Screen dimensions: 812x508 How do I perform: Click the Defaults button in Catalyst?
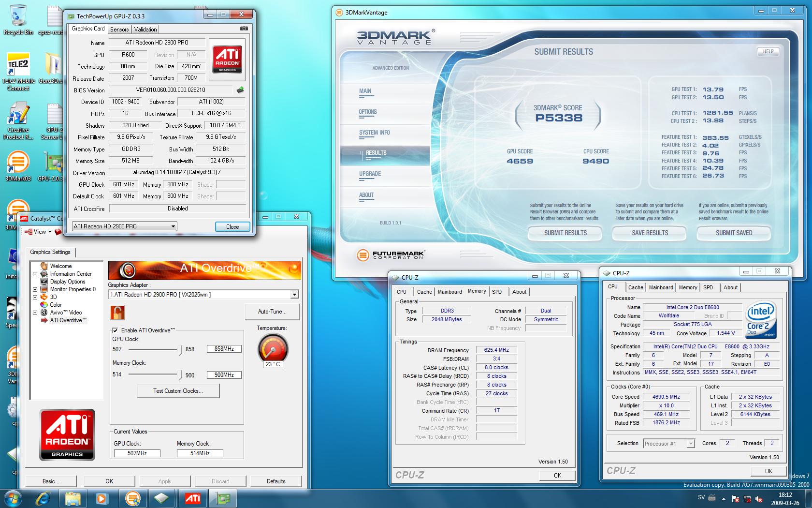[x=276, y=481]
